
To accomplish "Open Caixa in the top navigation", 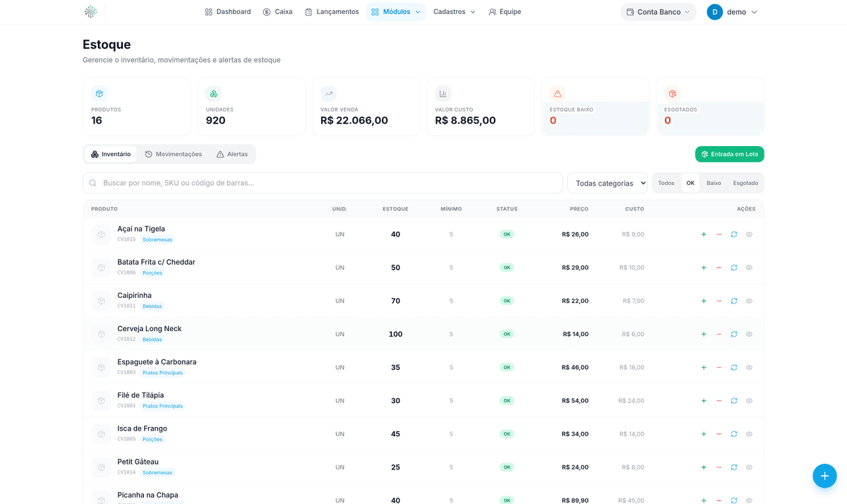I will (277, 12).
